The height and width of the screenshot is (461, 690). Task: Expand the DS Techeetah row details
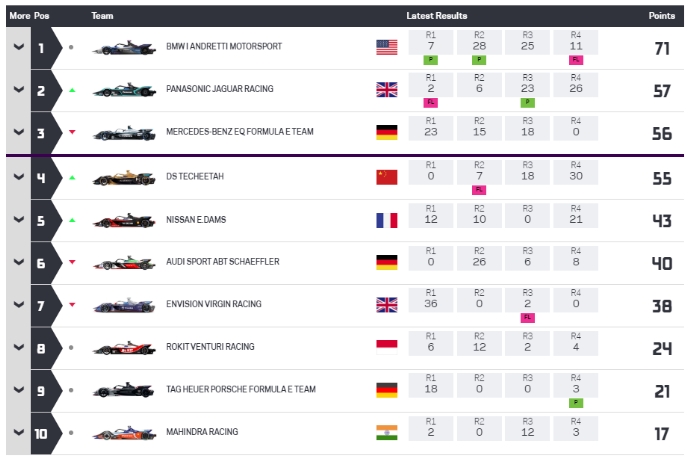(x=18, y=178)
